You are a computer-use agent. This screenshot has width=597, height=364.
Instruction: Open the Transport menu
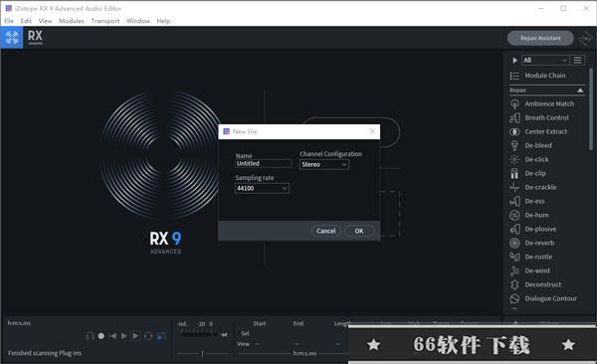[105, 21]
